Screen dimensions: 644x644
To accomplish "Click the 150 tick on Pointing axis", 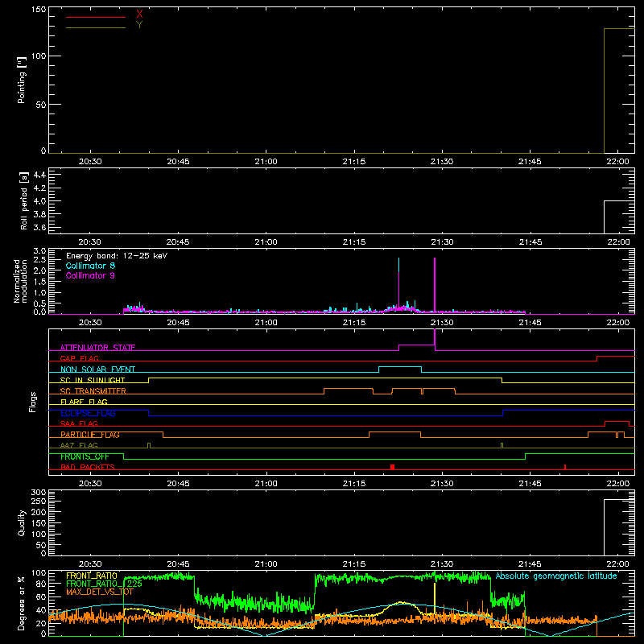I will click(x=39, y=10).
